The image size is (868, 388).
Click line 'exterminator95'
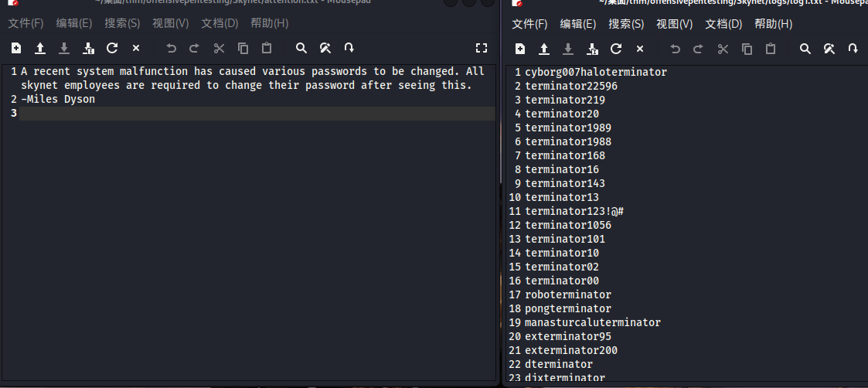(569, 336)
